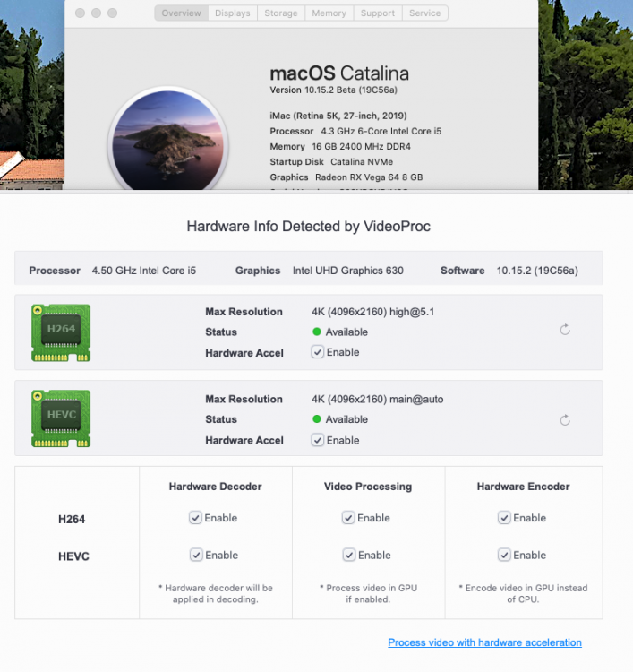
Task: Open Process video with hardware acceleration link
Action: tap(484, 642)
